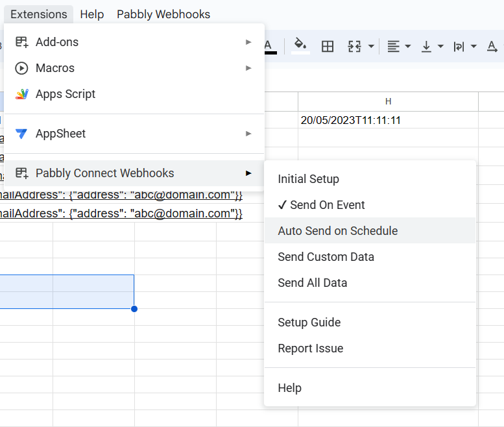Expand the Macros submenu arrow

pyautogui.click(x=248, y=68)
